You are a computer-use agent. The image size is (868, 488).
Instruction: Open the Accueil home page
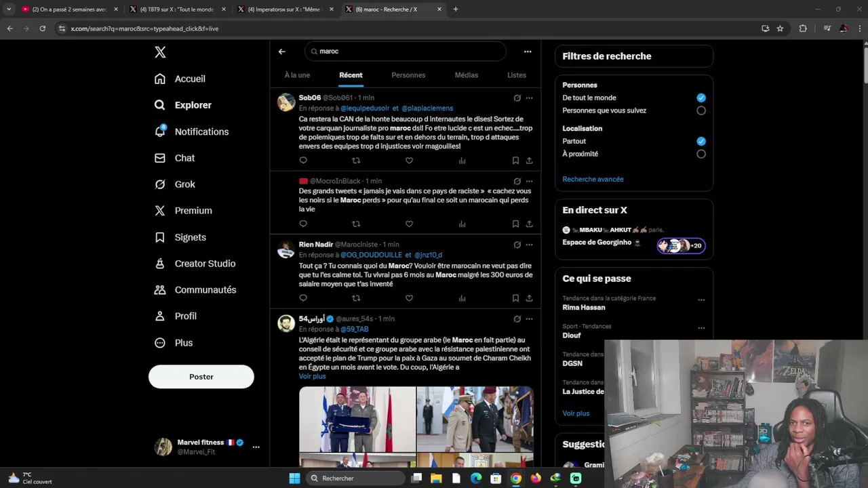tap(180, 79)
